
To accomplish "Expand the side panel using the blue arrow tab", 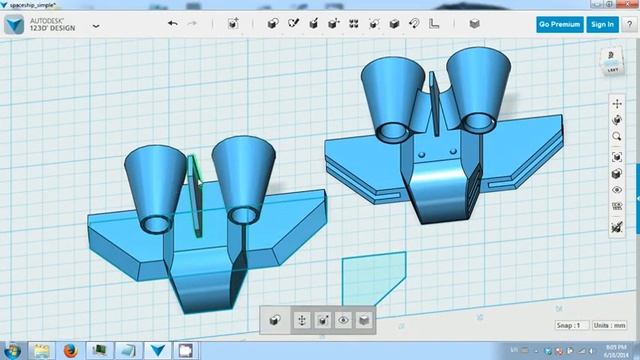I will click(x=638, y=199).
